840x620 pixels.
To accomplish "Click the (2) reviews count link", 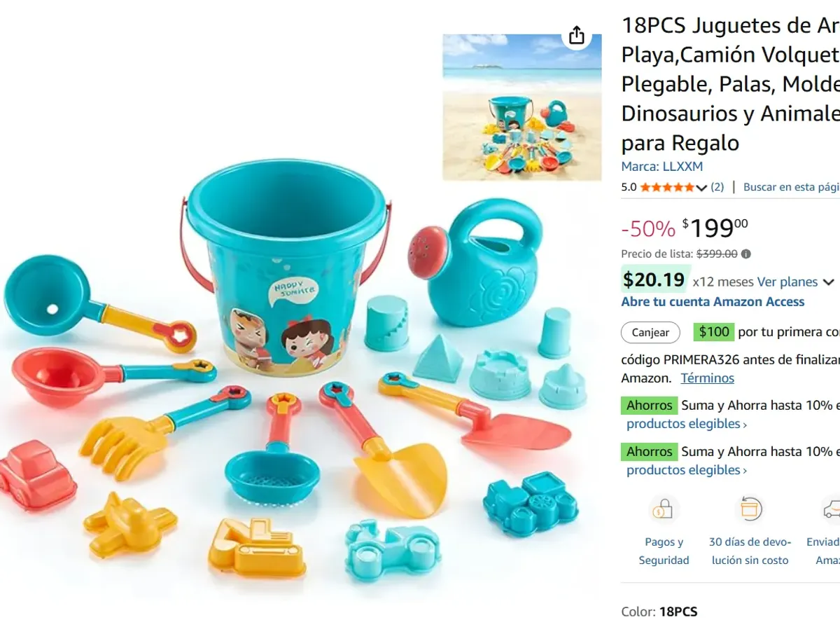I will pyautogui.click(x=717, y=187).
